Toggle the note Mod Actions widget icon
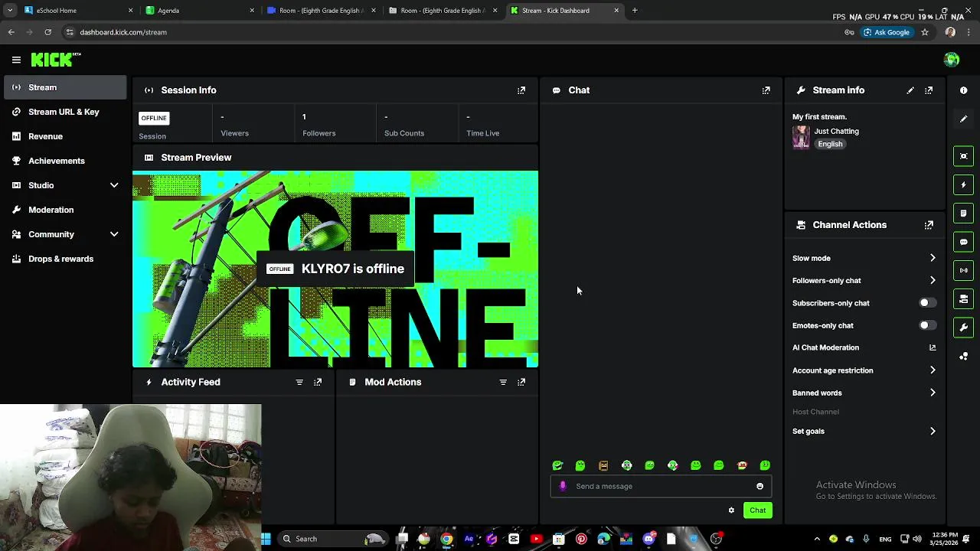Screen dimensions: 980x551 tap(964, 213)
